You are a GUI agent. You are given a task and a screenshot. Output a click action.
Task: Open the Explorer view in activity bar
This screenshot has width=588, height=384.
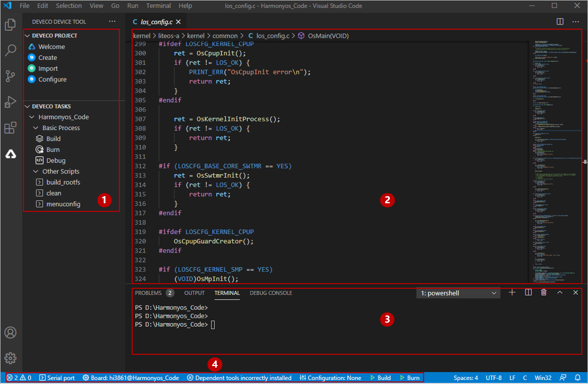point(10,25)
